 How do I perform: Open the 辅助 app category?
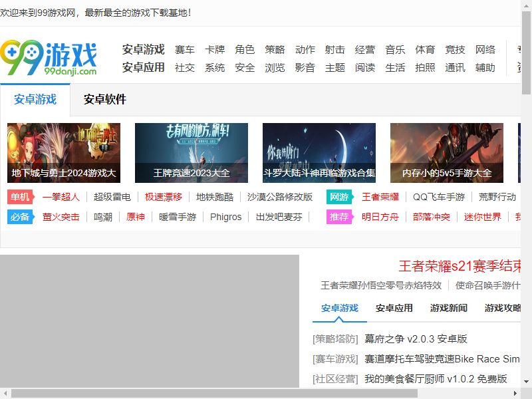point(485,68)
